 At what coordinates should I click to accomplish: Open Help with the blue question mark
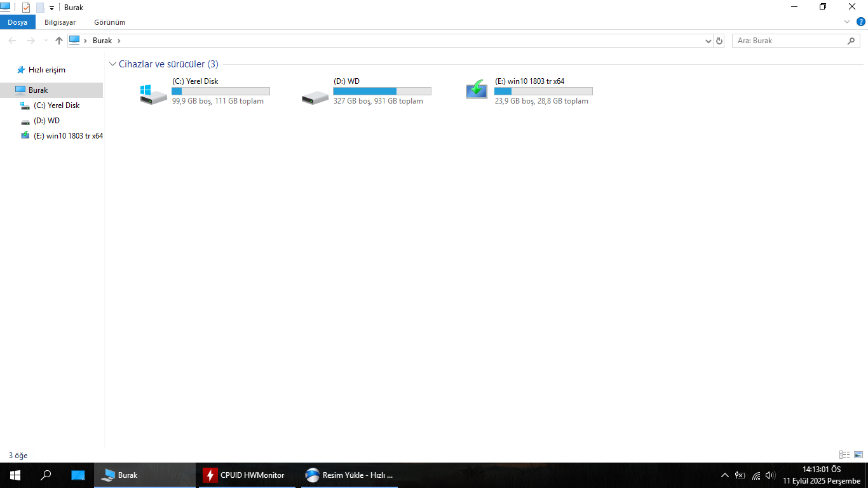point(861,22)
